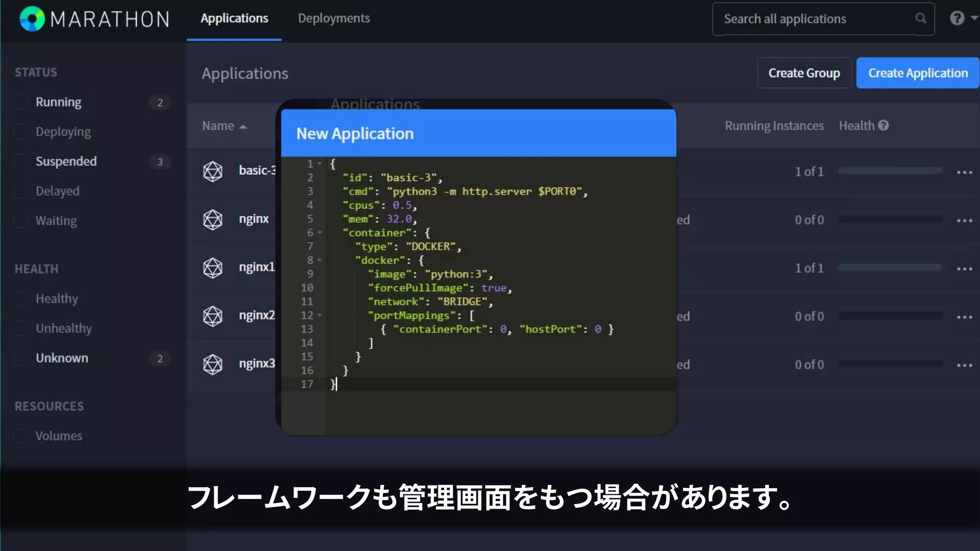The height and width of the screenshot is (551, 980).
Task: Click the basic-3 health progress bar
Action: tap(890, 171)
